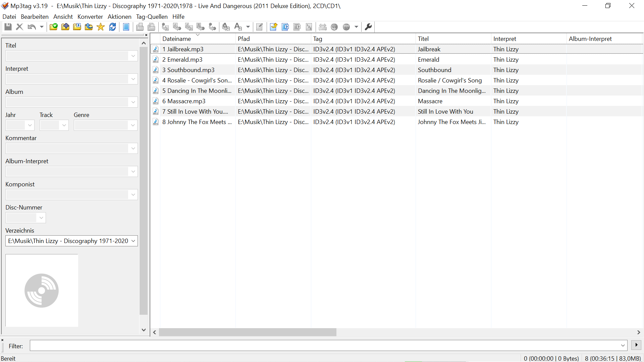
Task: Open the Tag-Quellen menu
Action: [x=152, y=17]
